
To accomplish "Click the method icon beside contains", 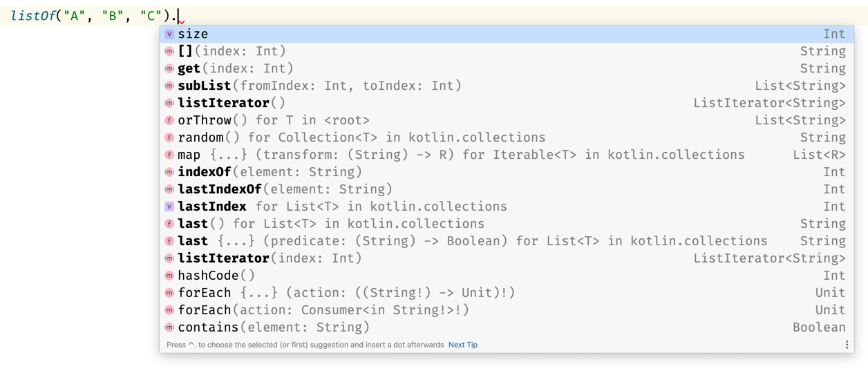I will tap(169, 327).
